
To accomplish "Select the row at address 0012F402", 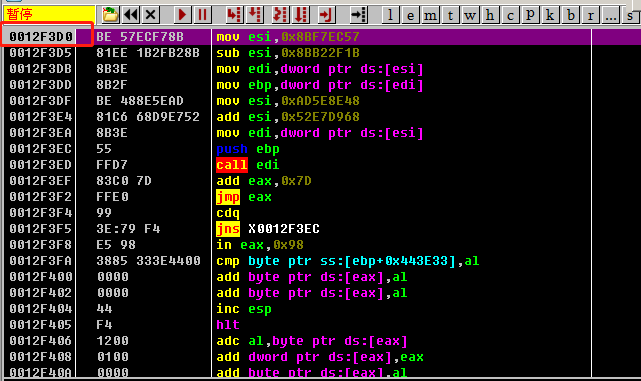I will [x=298, y=293].
